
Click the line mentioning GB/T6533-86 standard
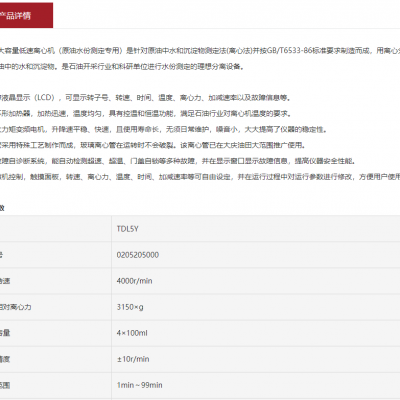coord(200,51)
